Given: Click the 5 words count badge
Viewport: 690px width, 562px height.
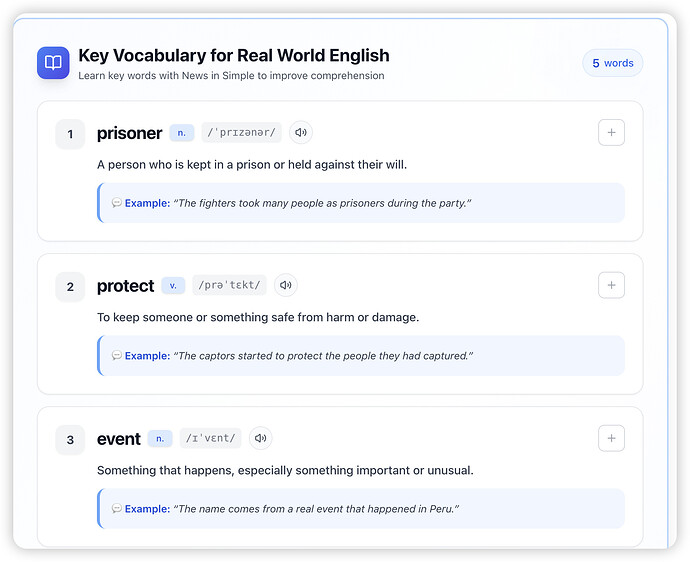Looking at the screenshot, I should pyautogui.click(x=612, y=63).
